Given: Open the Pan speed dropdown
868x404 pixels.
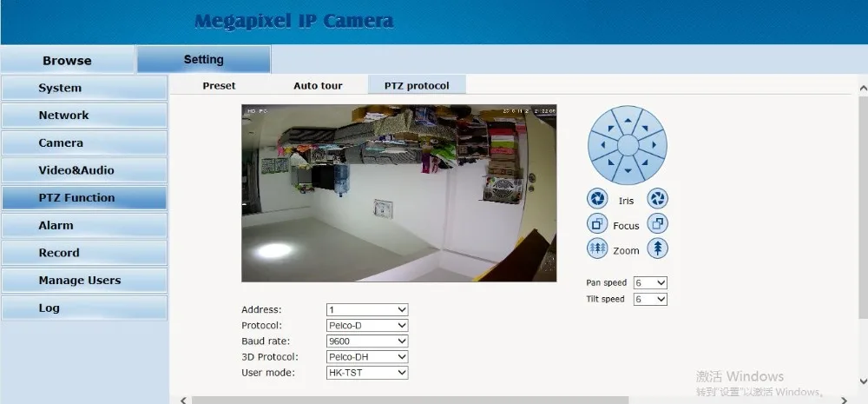Looking at the screenshot, I should pos(650,282).
